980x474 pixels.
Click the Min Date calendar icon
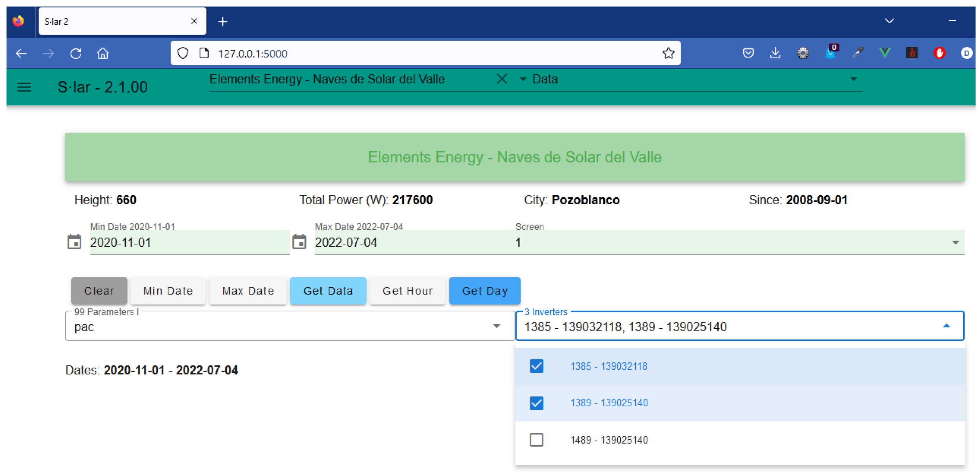click(74, 242)
